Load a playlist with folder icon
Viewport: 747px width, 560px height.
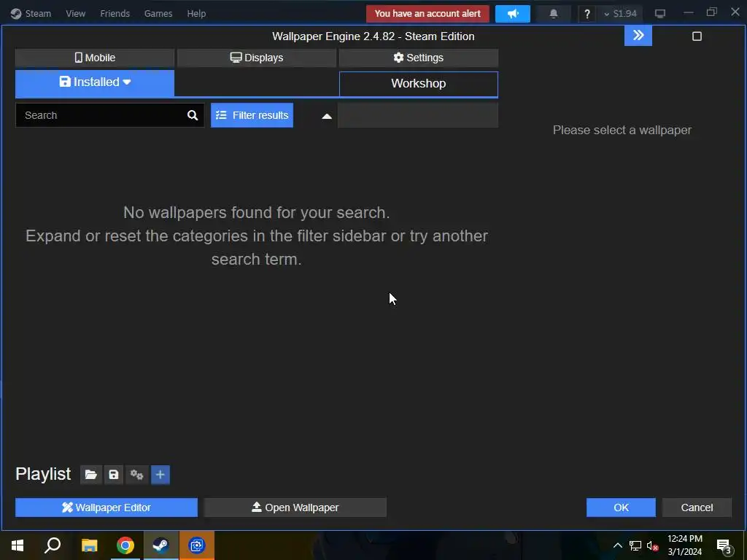(91, 475)
